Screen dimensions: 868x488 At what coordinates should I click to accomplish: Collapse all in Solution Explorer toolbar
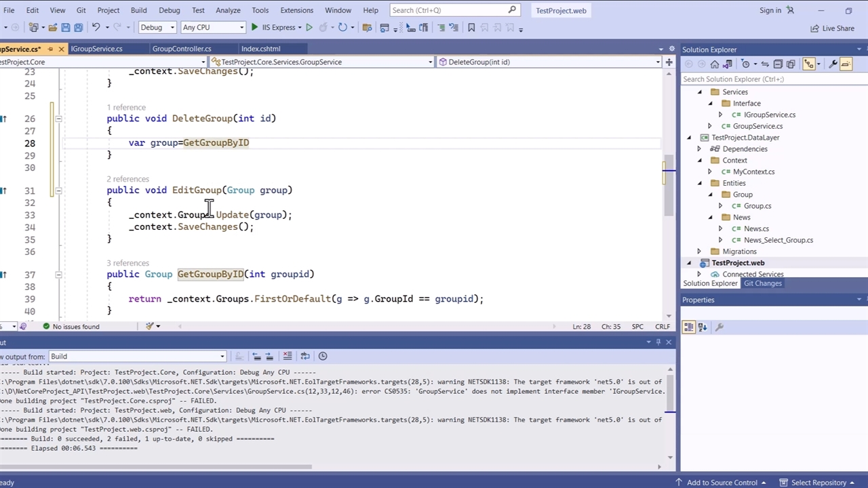pyautogui.click(x=778, y=64)
